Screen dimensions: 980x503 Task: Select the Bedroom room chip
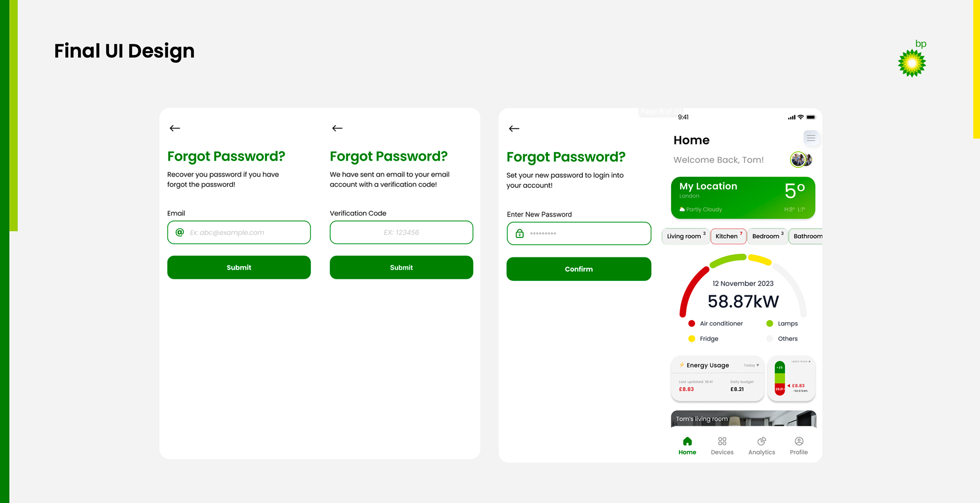point(767,236)
